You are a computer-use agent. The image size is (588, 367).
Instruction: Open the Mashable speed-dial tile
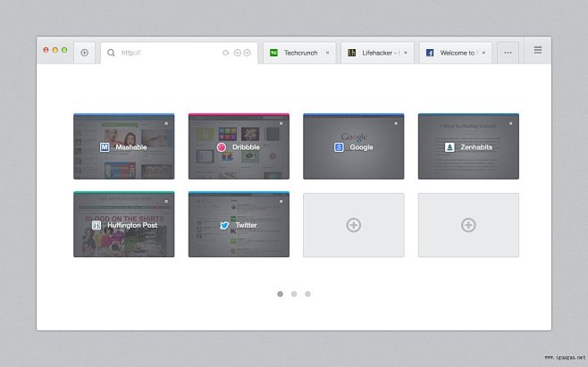click(x=123, y=146)
